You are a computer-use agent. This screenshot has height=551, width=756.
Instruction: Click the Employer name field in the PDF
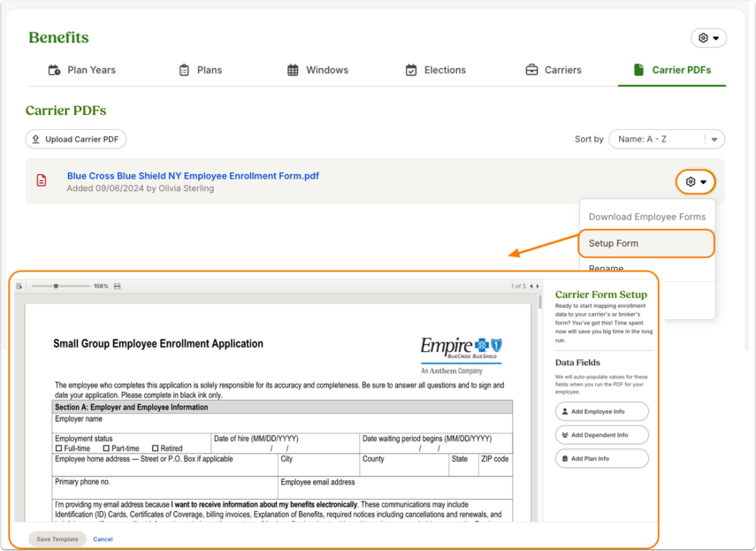[282, 424]
